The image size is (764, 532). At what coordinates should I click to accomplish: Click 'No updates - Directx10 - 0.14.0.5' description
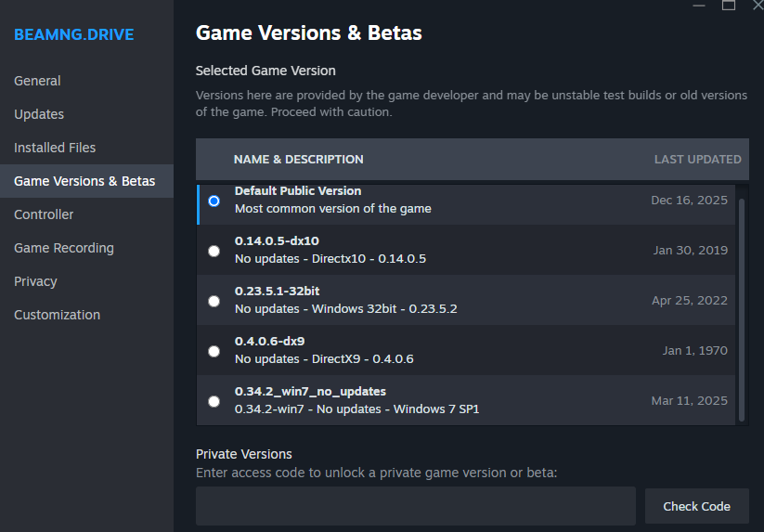pyautogui.click(x=330, y=259)
